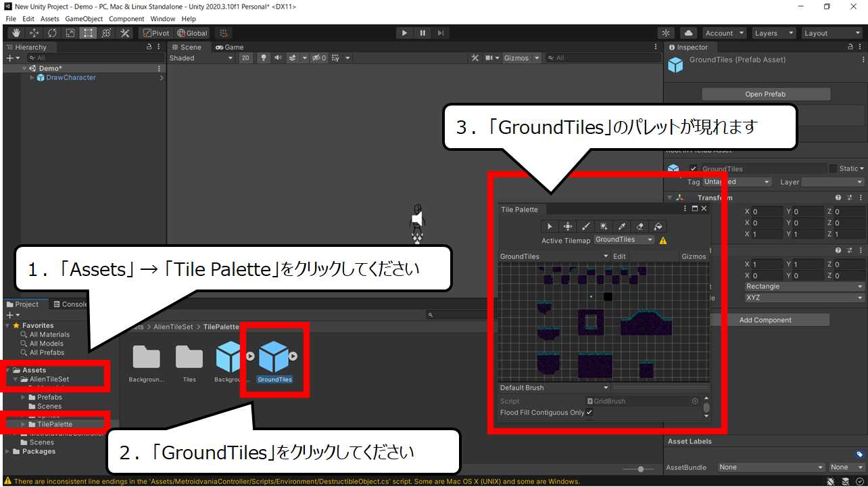This screenshot has height=487, width=868.
Task: Open Scene view component tools icon
Action: coord(475,58)
